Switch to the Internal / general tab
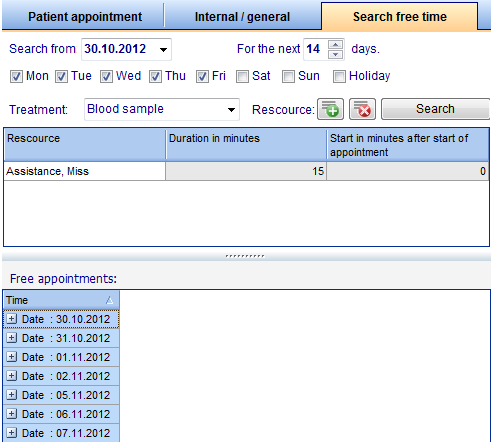Viewport: 492px width, 442px height. (x=242, y=17)
